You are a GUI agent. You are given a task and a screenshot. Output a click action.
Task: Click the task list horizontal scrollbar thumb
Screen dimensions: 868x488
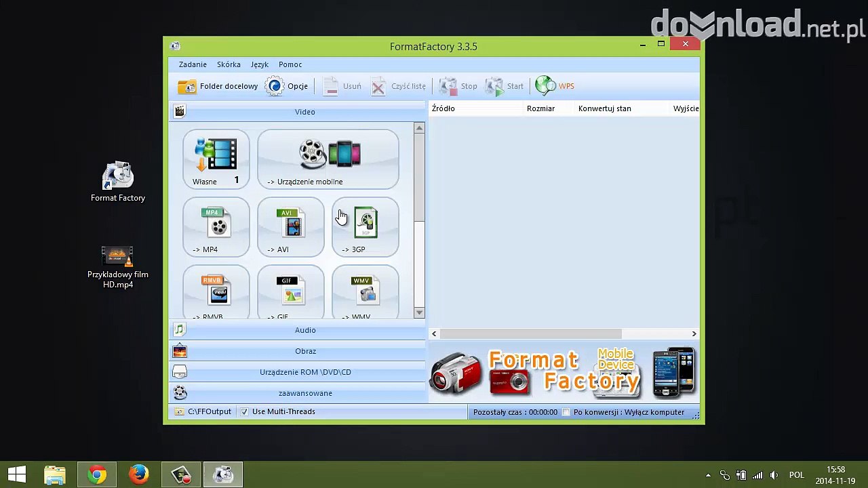pos(531,333)
